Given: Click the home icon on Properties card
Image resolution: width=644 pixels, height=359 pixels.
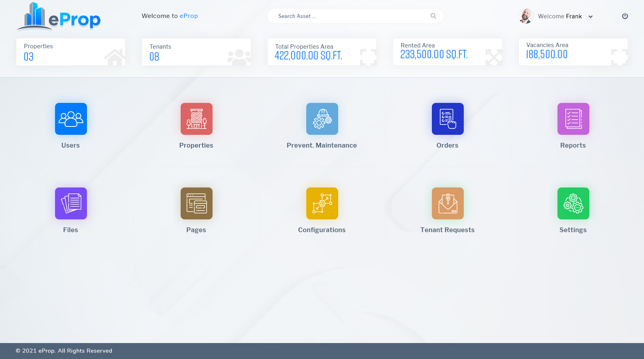Looking at the screenshot, I should [115, 57].
